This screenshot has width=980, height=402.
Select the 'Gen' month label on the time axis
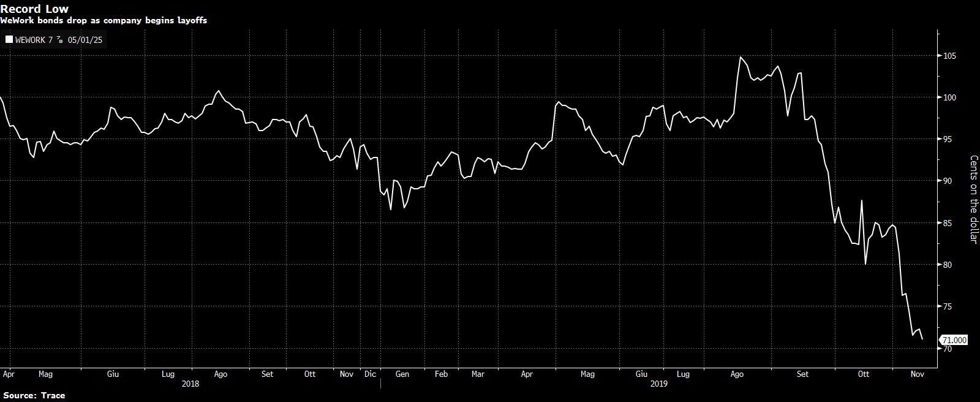[402, 373]
